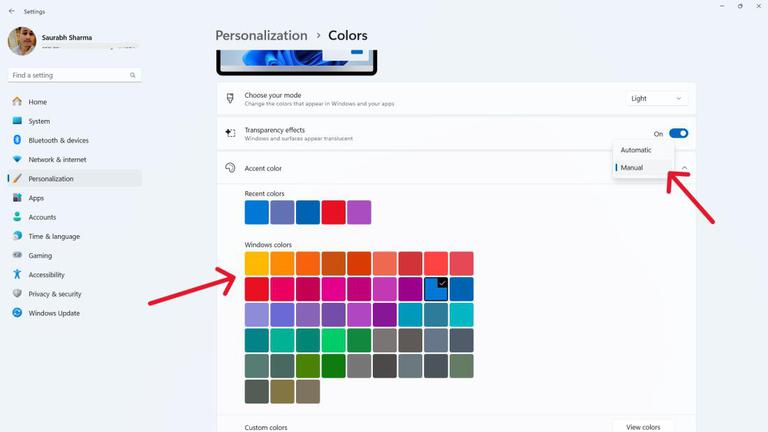
Task: Click the Network & internet wifi icon
Action: [17, 159]
